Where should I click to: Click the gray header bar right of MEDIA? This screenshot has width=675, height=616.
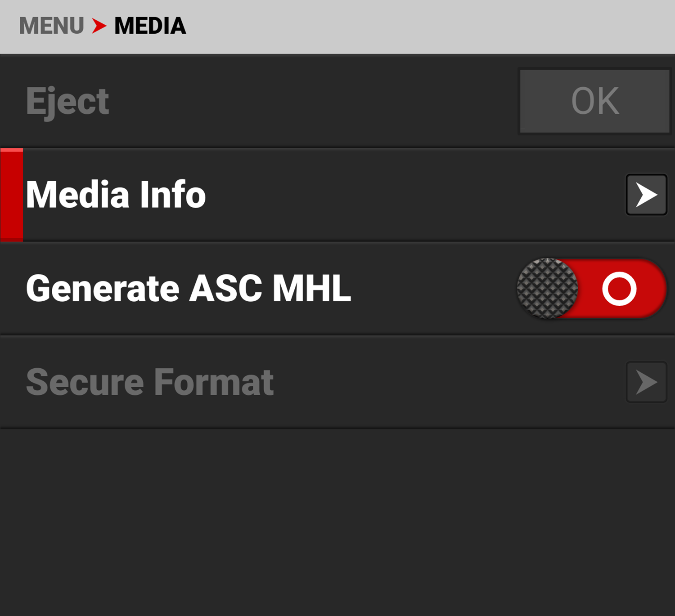click(x=427, y=26)
